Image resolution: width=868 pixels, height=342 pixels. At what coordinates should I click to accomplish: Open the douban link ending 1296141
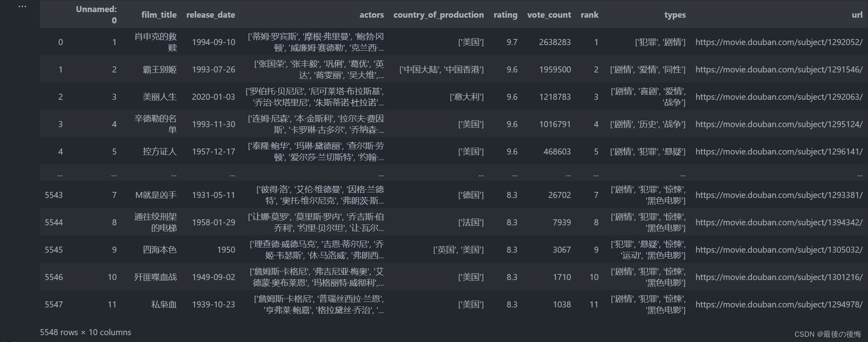coord(779,152)
